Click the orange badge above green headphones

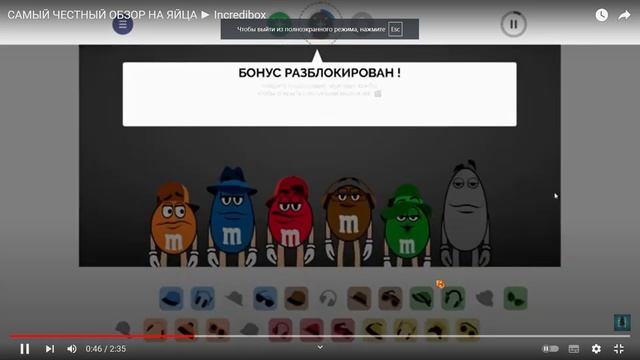(440, 284)
